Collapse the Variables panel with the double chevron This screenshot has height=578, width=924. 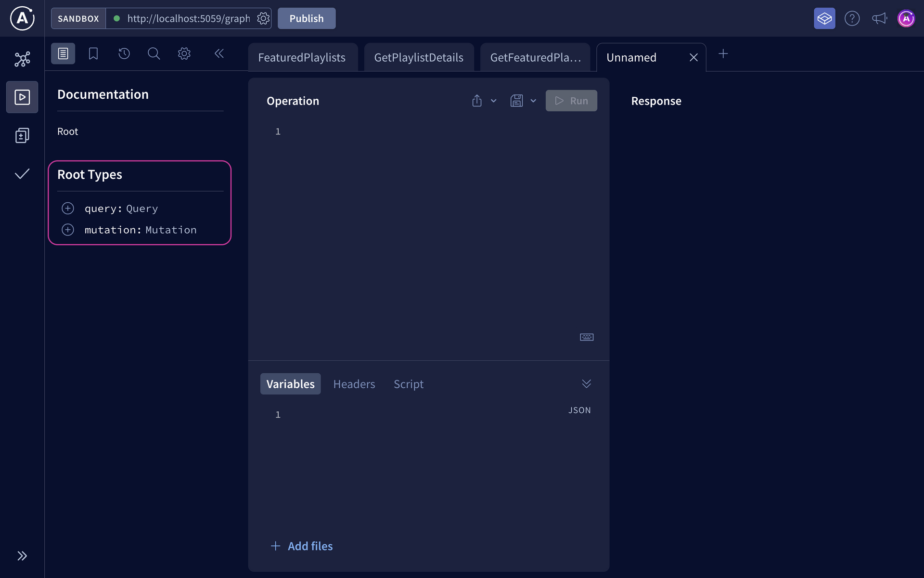click(x=586, y=384)
